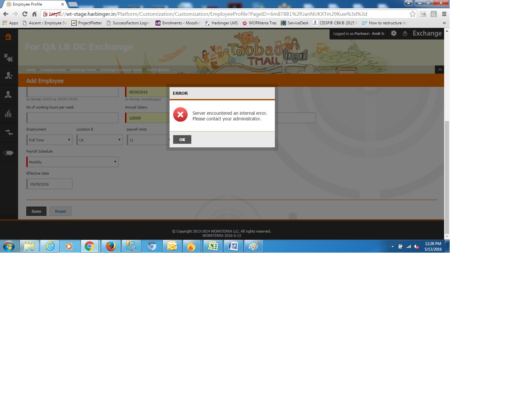Open the settings gear icon
This screenshot has width=532, height=400.
pyautogui.click(x=394, y=34)
